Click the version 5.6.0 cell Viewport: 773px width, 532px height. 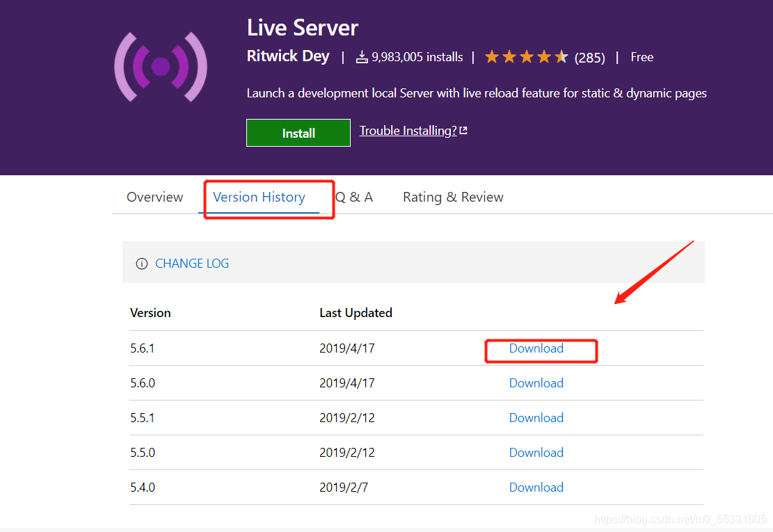(143, 383)
